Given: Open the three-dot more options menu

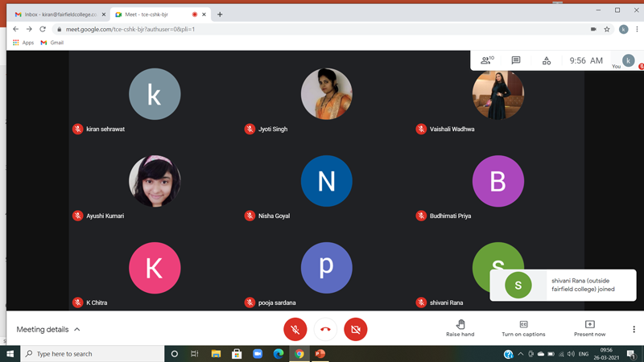Looking at the screenshot, I should tap(634, 329).
